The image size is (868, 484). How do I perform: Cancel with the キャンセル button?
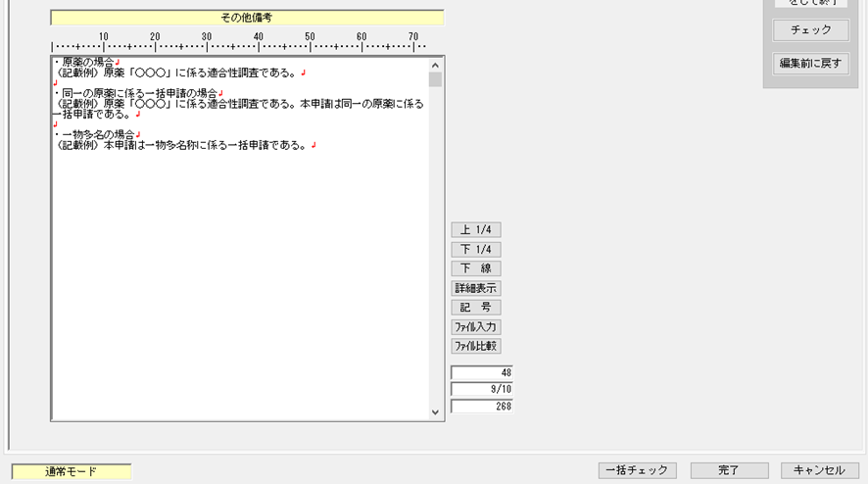[819, 470]
